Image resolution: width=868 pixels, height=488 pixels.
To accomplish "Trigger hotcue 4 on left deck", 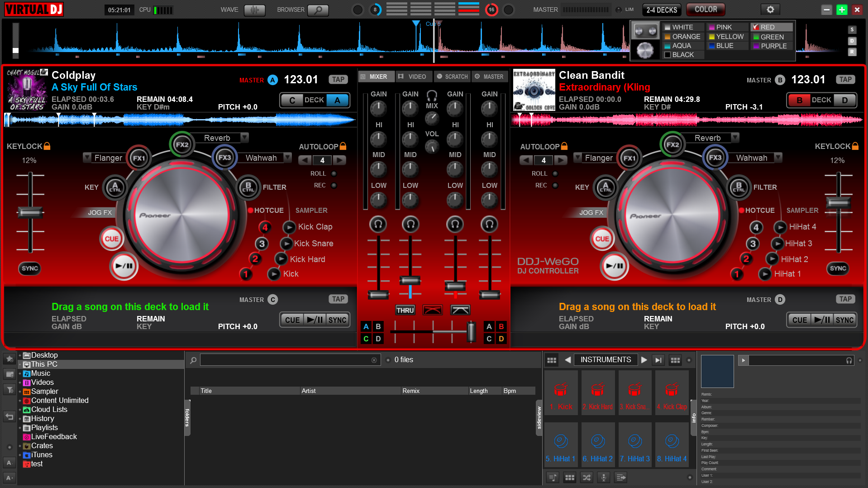I will coord(265,227).
